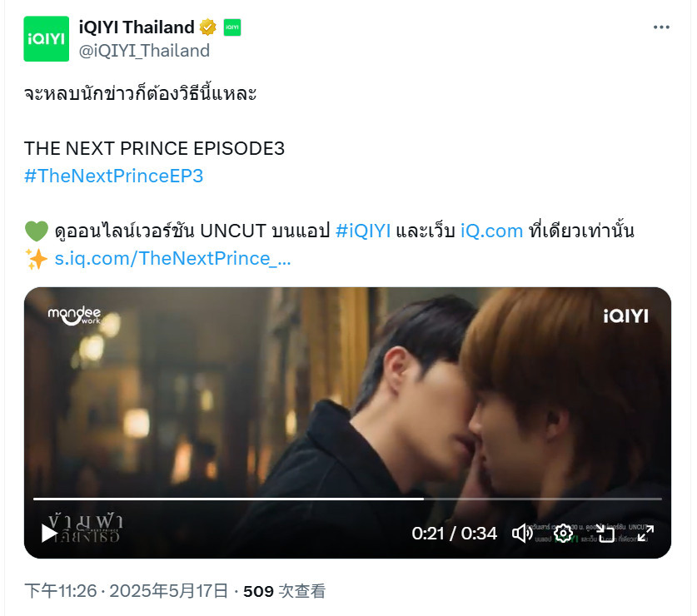Click the green iQIYI affiliate badge

click(232, 27)
